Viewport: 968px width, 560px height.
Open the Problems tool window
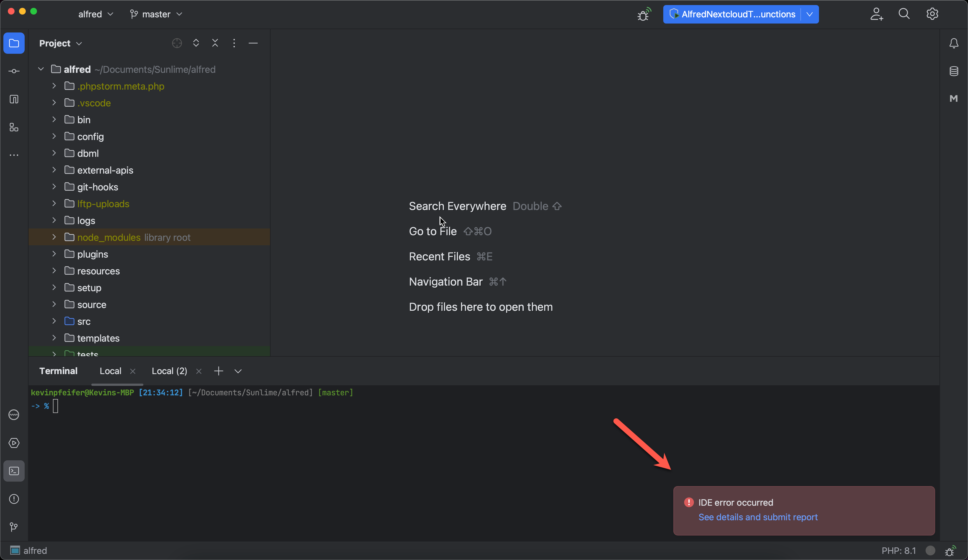(14, 499)
